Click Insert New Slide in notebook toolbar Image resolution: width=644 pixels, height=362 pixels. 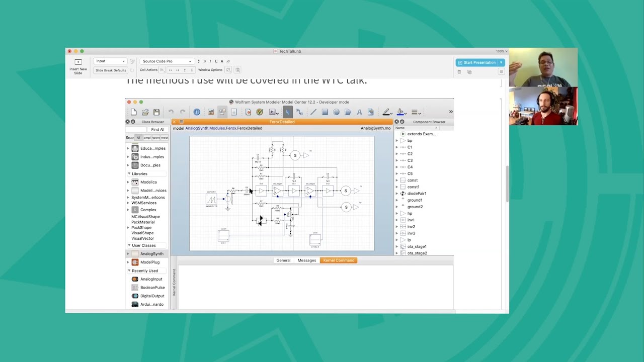(x=78, y=66)
